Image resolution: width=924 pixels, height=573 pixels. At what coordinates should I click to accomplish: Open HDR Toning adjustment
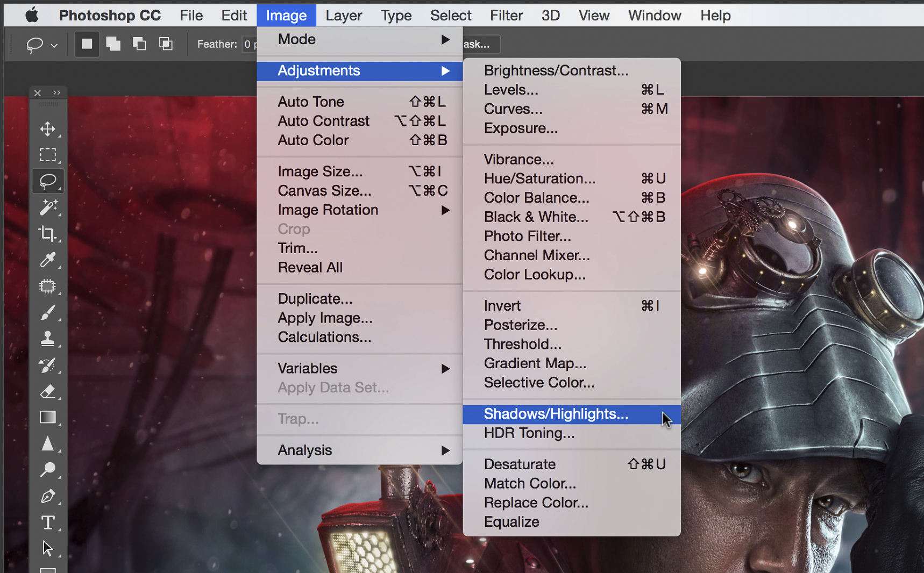tap(572, 433)
